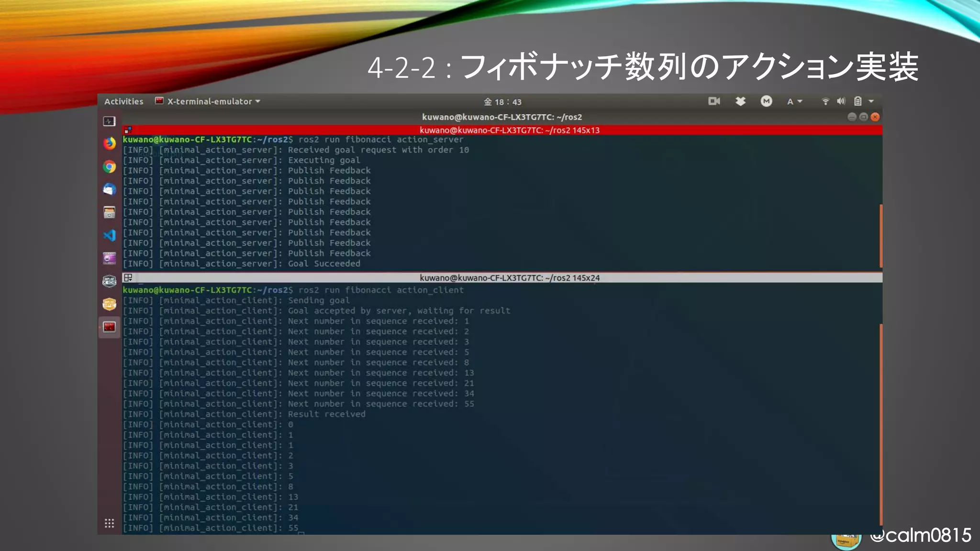Open the round M tray indicator
This screenshot has height=551, width=980.
pos(766,101)
